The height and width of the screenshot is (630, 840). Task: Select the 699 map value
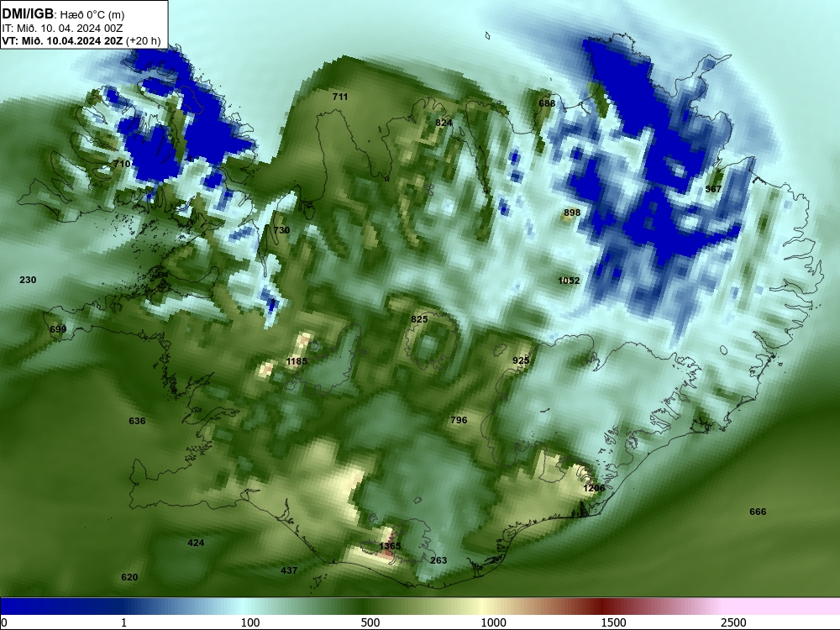58,329
